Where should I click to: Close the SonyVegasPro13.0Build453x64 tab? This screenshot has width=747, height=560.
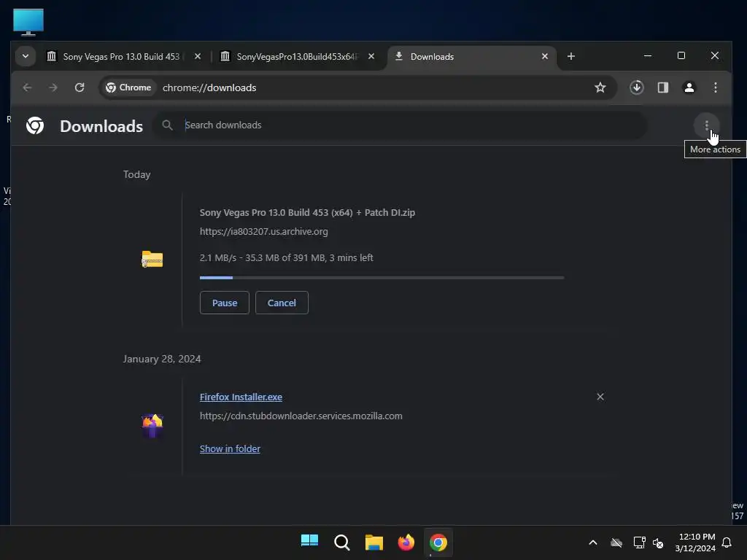click(371, 56)
